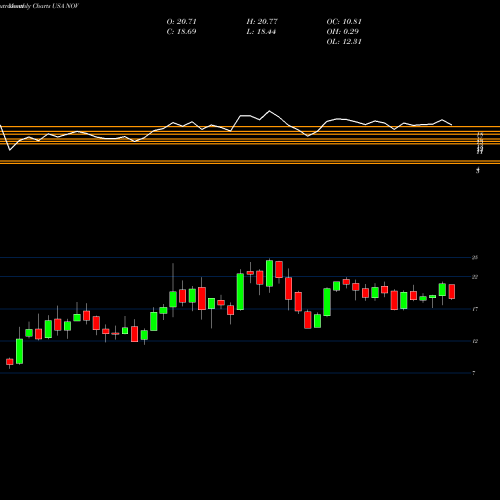Viewport: 500px width, 500px height.
Task: Click the Charts USA NOV title text
Action: click(x=56, y=6)
